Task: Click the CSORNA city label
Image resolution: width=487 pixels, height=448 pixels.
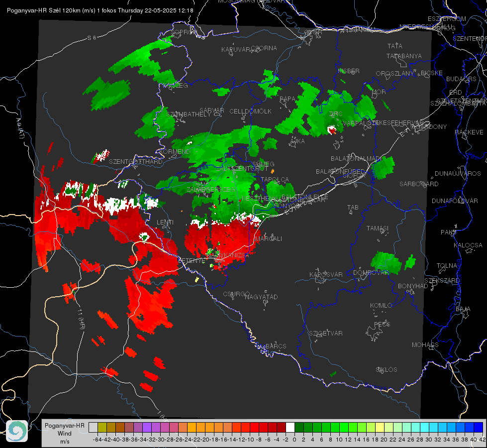Action: click(264, 48)
